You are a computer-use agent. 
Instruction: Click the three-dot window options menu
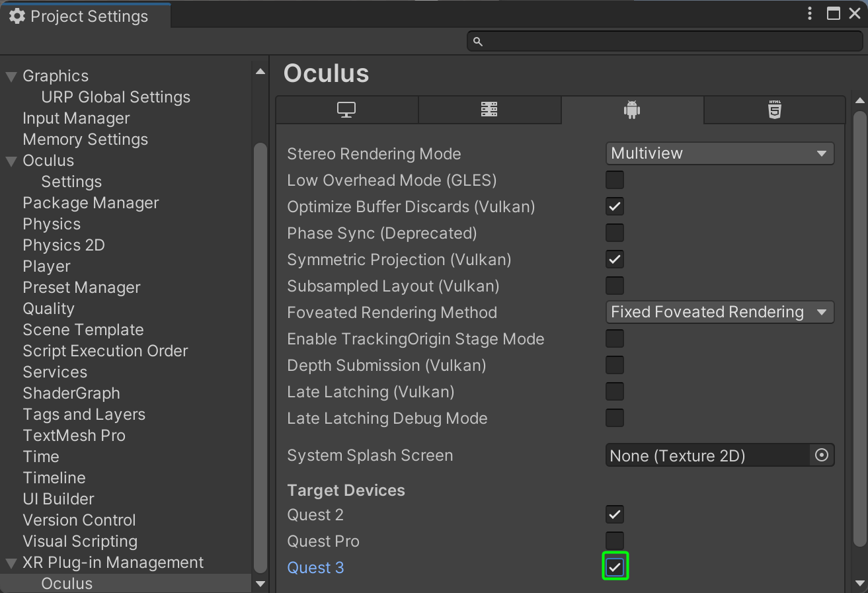[810, 14]
